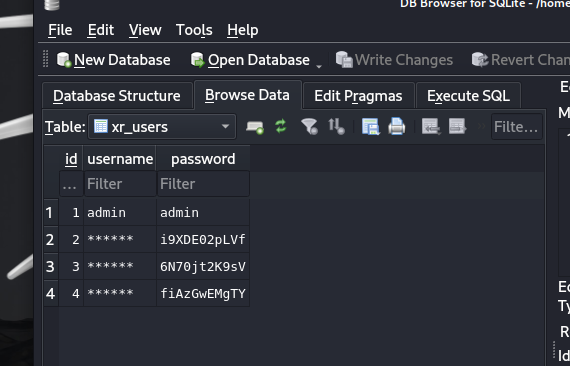This screenshot has width=570, height=366.
Task: Click row header 1
Action: (x=51, y=213)
